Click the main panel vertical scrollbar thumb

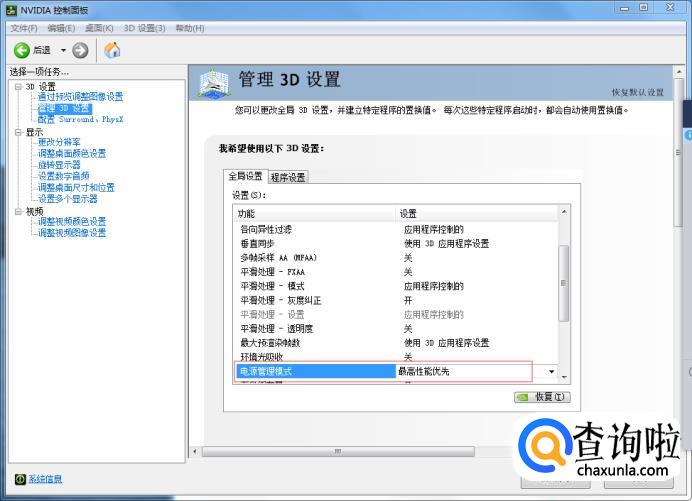pyautogui.click(x=679, y=152)
